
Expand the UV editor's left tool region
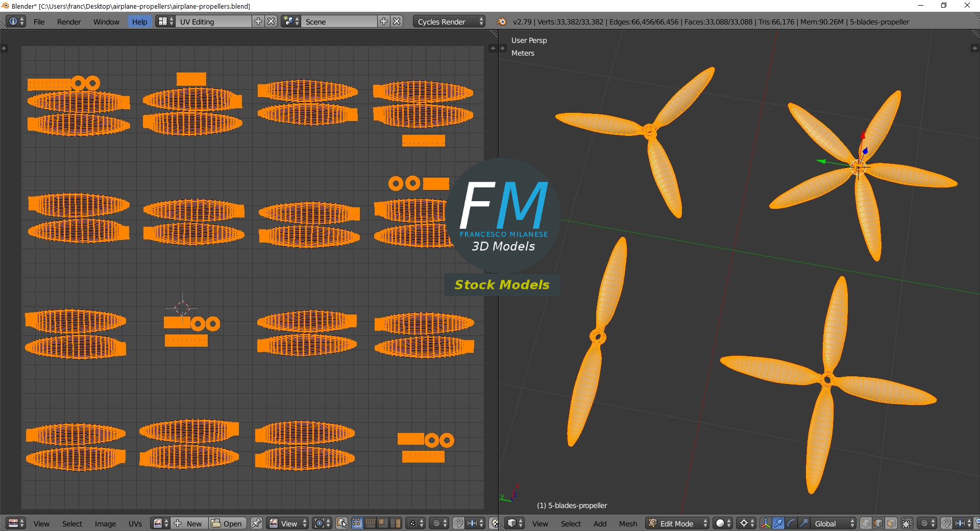click(x=4, y=49)
